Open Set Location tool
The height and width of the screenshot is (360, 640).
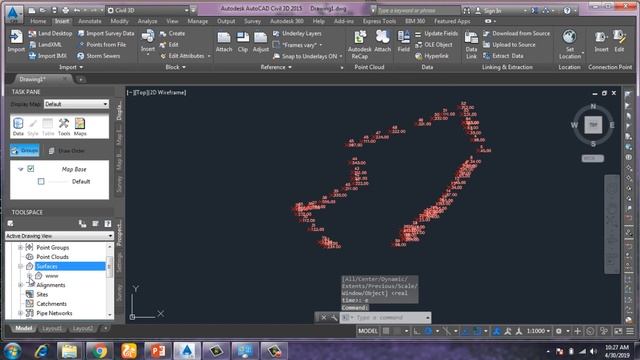tap(569, 44)
